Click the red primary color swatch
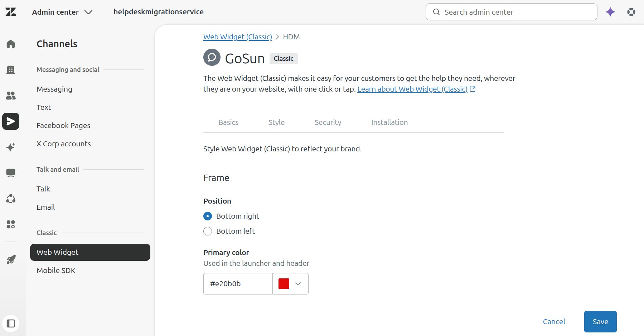The image size is (644, 336). coord(284,284)
